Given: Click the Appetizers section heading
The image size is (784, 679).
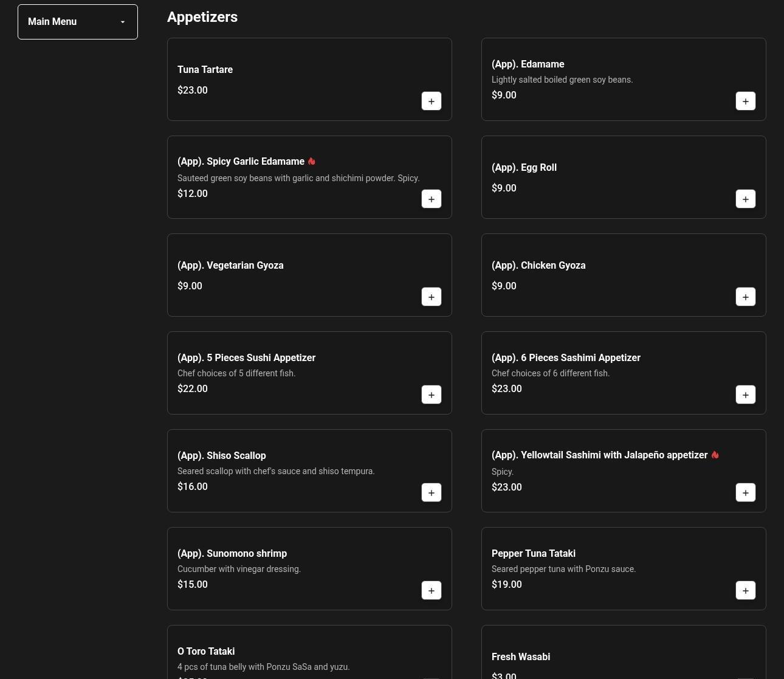Looking at the screenshot, I should click(x=202, y=17).
